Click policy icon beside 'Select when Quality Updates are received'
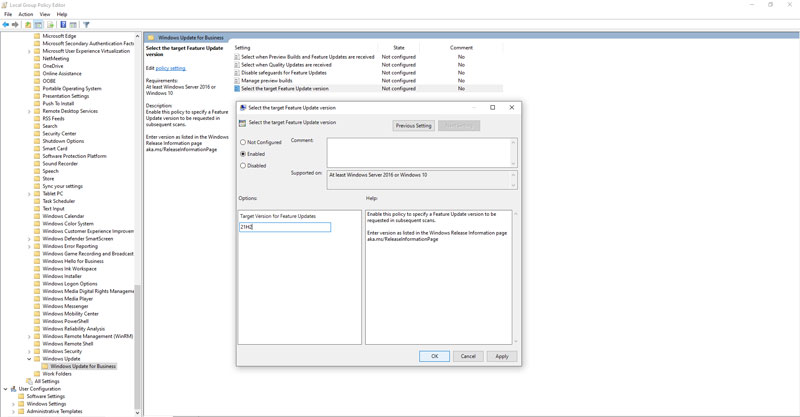Image resolution: width=800 pixels, height=417 pixels. pyautogui.click(x=237, y=65)
